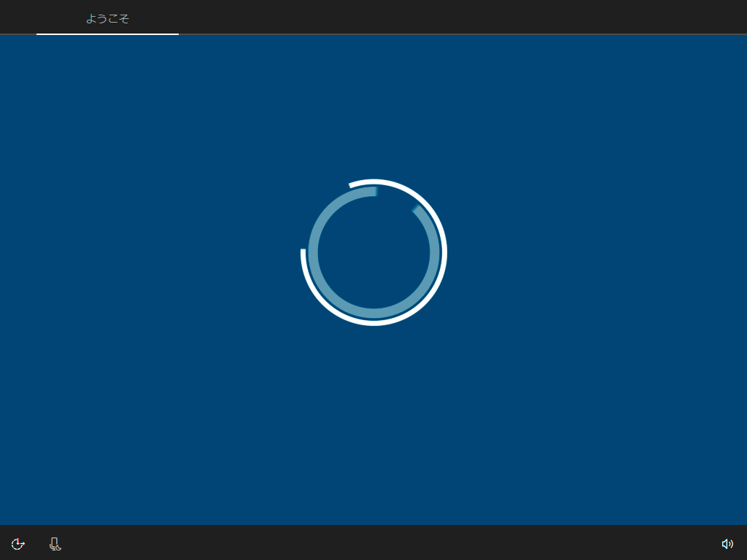The height and width of the screenshot is (560, 747).
Task: Click the white underline below ようこそ
Action: coord(107,34)
